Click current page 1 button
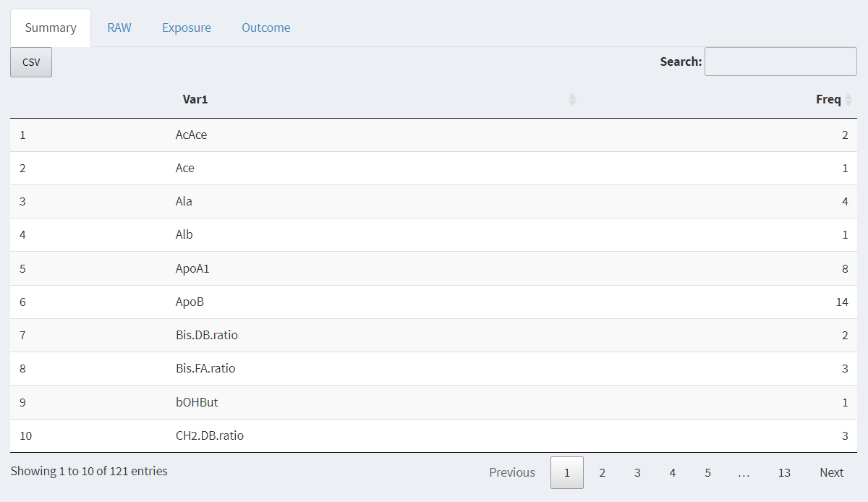The height and width of the screenshot is (502, 868). coord(567,472)
